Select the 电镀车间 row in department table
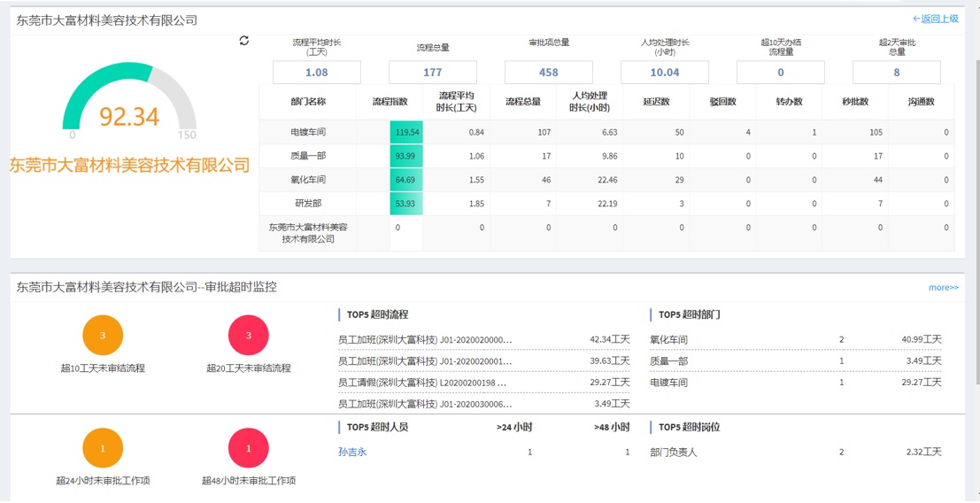Screen dimensions: 980x503 click(607, 133)
